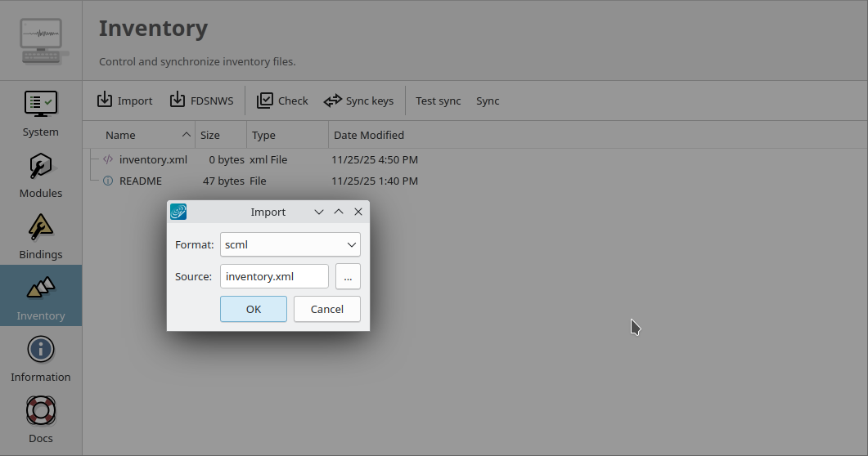The height and width of the screenshot is (456, 868).
Task: Select the Inventory sidebar icon
Action: click(40, 297)
